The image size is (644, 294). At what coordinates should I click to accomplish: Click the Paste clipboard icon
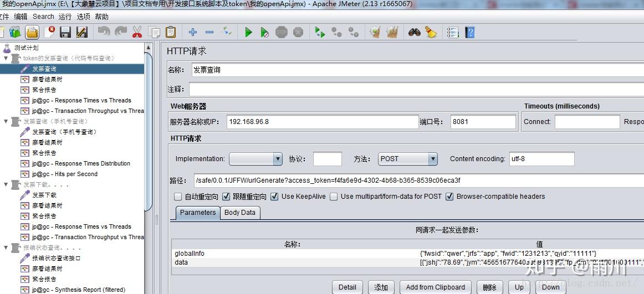click(x=171, y=32)
